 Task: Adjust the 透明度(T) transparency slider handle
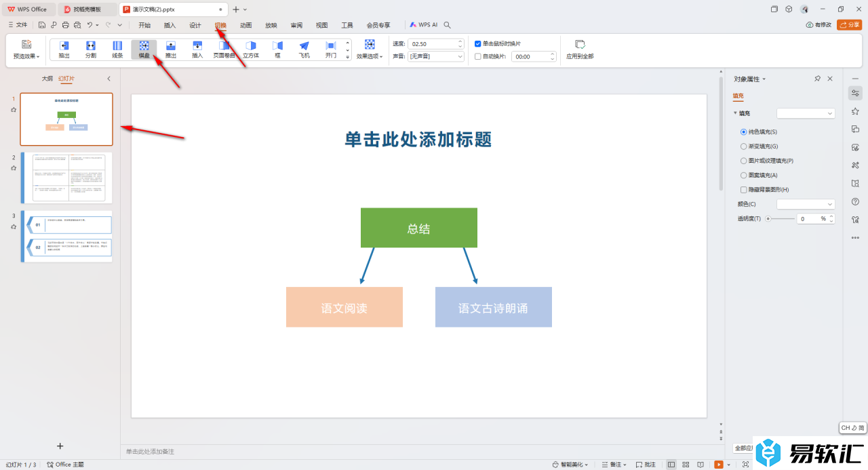(768, 219)
